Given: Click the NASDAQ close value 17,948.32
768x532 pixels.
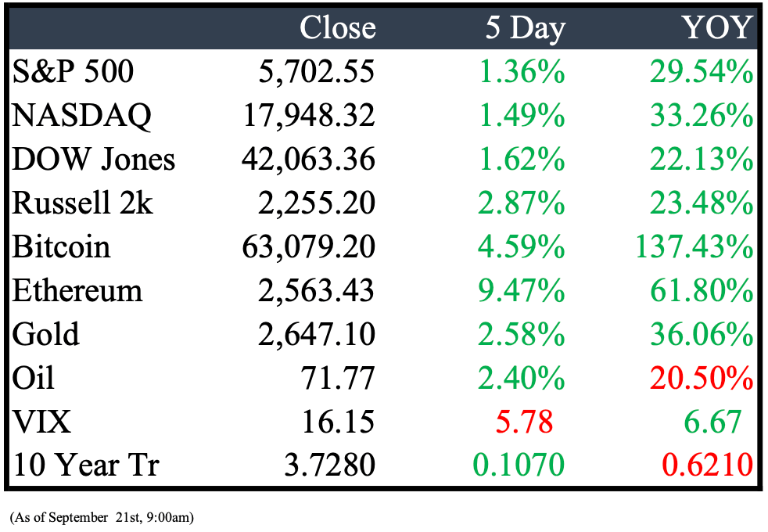Looking at the screenshot, I should pos(309,116).
